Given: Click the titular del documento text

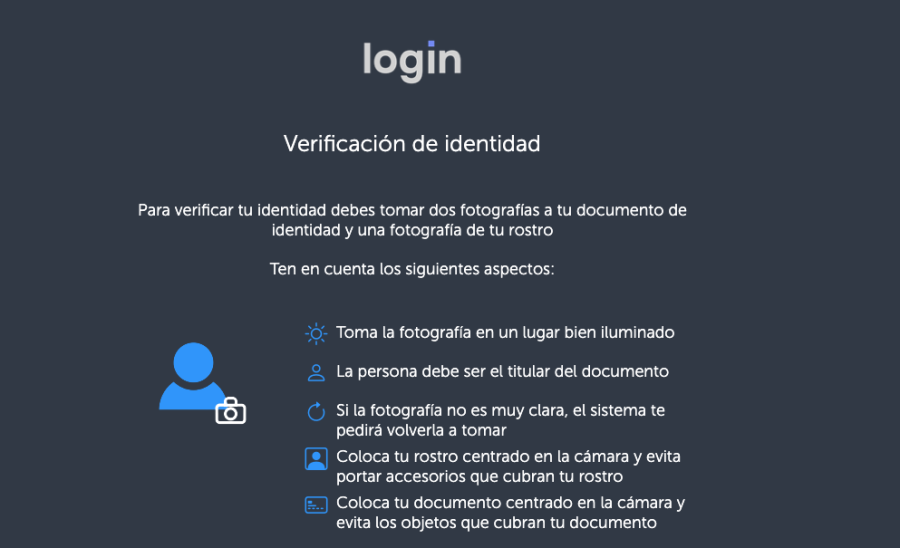Looking at the screenshot, I should [x=502, y=372].
